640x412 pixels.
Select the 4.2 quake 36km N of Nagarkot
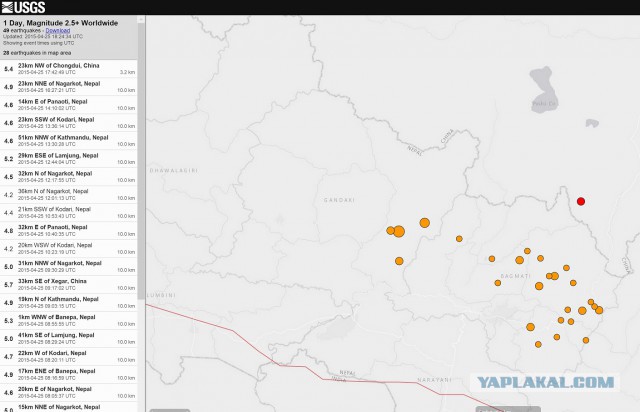click(x=69, y=194)
